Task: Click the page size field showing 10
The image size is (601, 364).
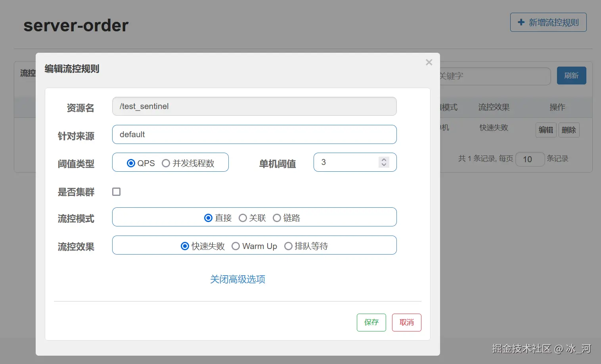Action: click(530, 159)
